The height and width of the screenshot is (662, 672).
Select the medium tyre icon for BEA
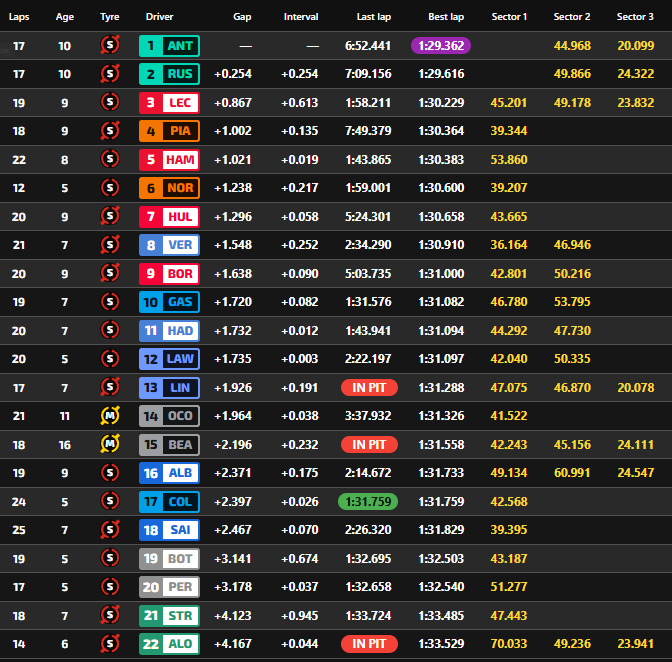pyautogui.click(x=110, y=445)
